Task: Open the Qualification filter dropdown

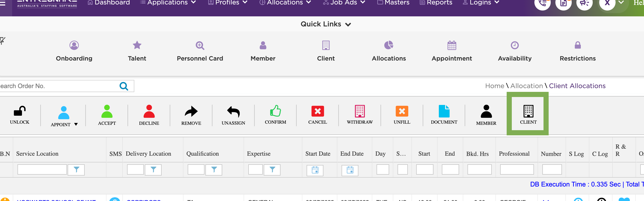Action: (x=214, y=170)
